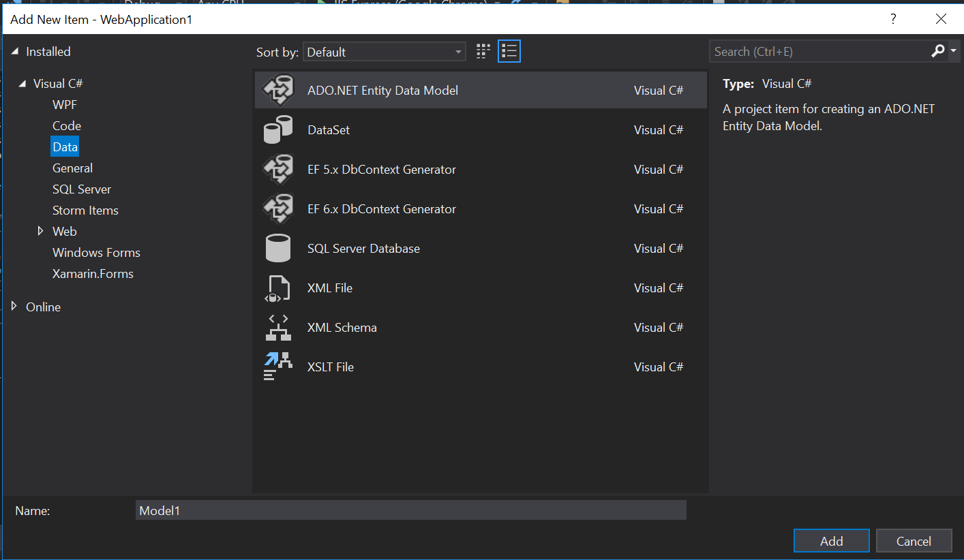This screenshot has width=964, height=560.
Task: Click 'Visual C#' in the DataSet row
Action: click(659, 129)
